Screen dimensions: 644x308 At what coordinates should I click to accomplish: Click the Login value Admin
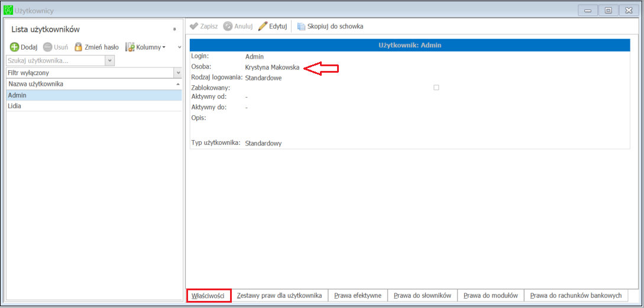[254, 57]
